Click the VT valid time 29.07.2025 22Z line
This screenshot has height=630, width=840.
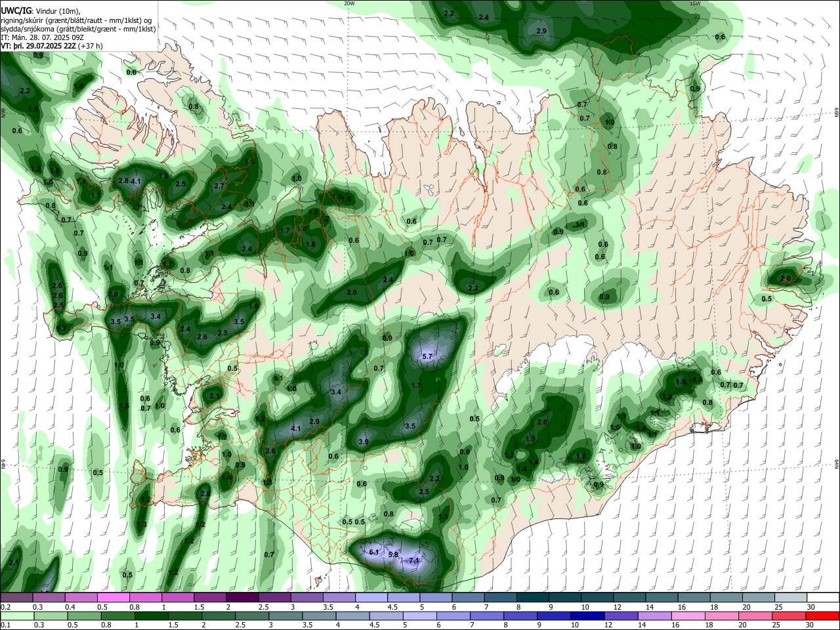pyautogui.click(x=51, y=46)
